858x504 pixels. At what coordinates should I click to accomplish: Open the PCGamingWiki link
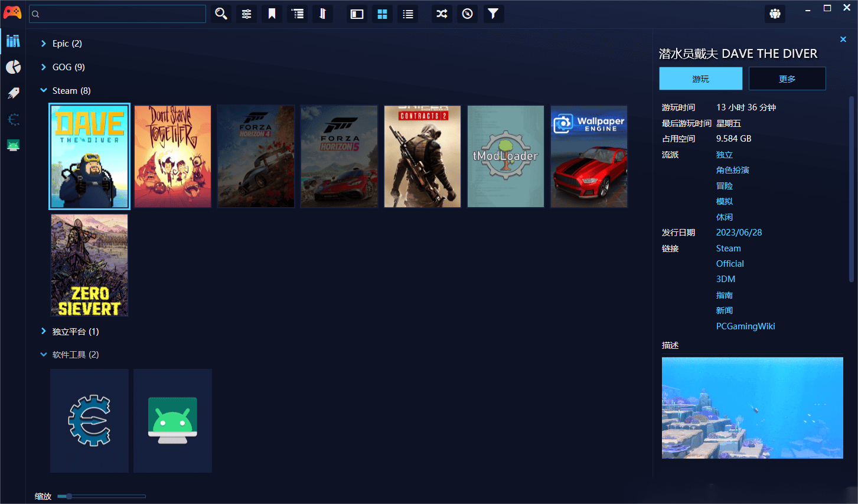746,326
